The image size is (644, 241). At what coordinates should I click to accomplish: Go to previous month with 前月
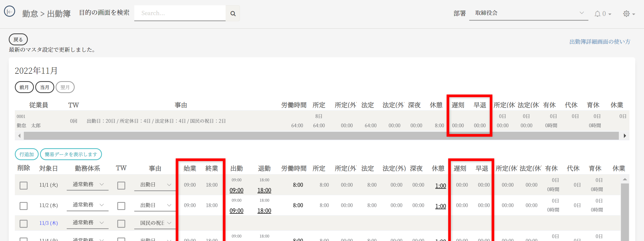pos(24,87)
